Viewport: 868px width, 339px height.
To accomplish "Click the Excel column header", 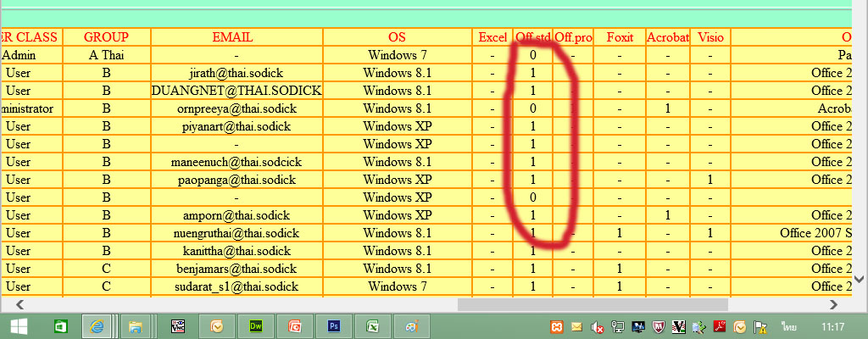I will [492, 37].
